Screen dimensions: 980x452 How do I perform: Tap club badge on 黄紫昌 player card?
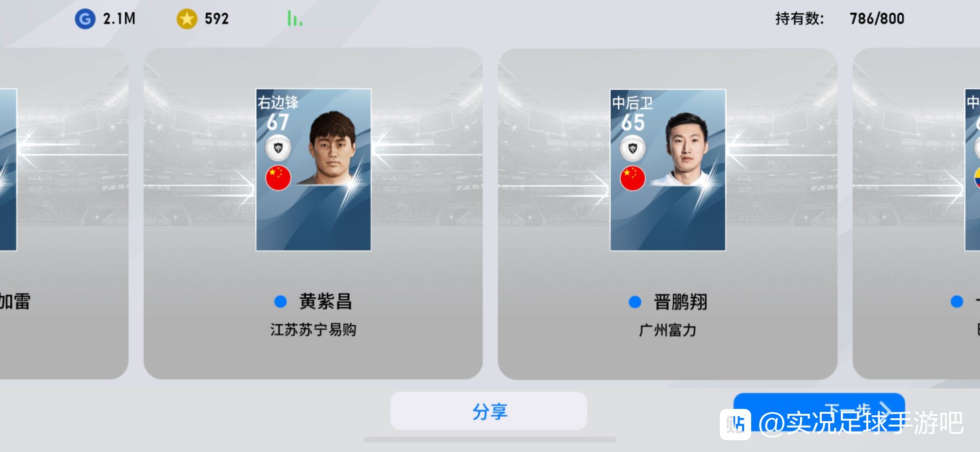278,148
